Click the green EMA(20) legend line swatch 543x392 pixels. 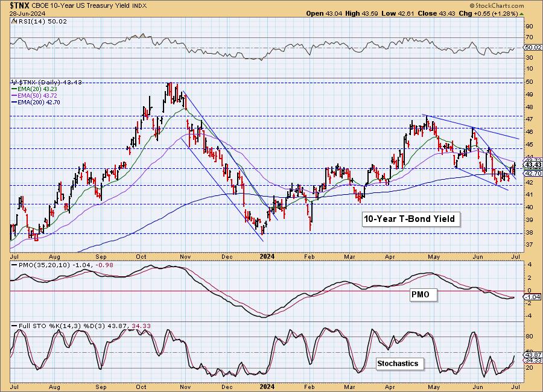[x=14, y=89]
